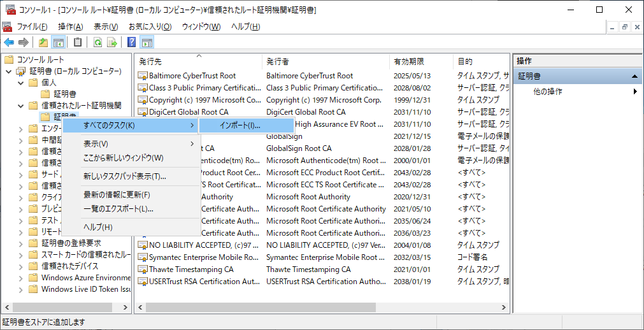This screenshot has width=644, height=330.
Task: Collapse the 証明書 (ローカル コンピューター) node
Action: pyautogui.click(x=9, y=72)
